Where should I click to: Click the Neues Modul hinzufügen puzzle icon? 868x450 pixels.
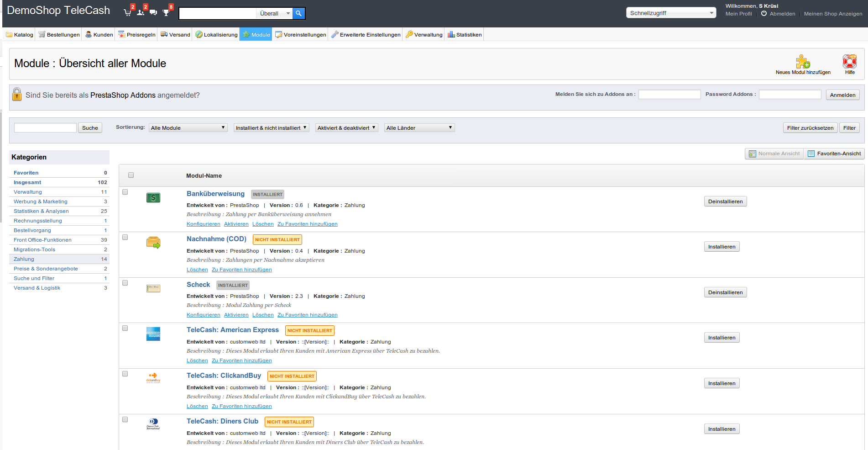tap(803, 62)
